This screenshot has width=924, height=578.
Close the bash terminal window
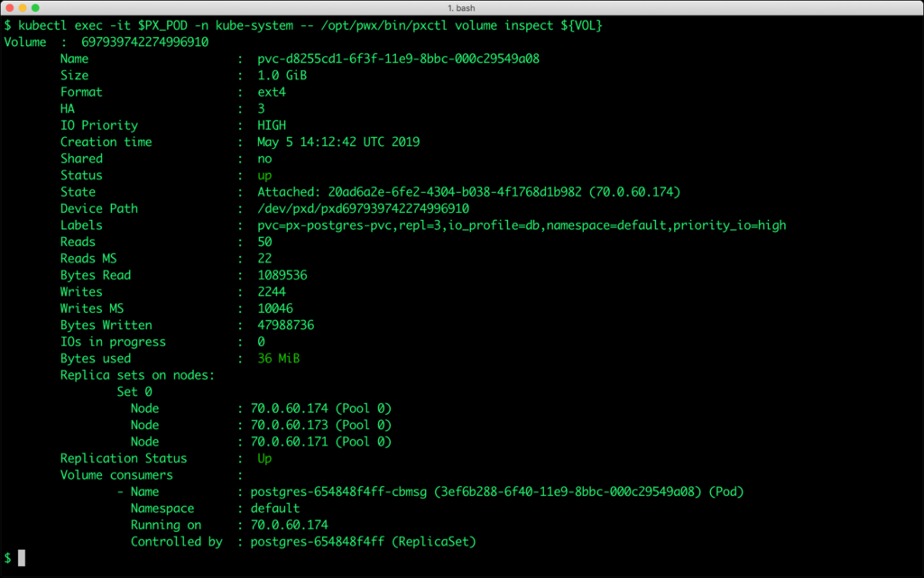tap(12, 7)
